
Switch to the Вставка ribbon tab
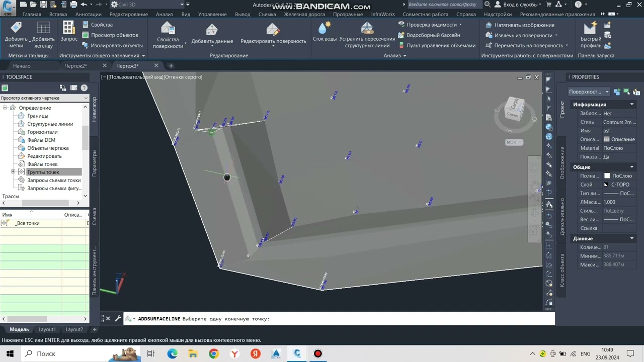tap(58, 14)
